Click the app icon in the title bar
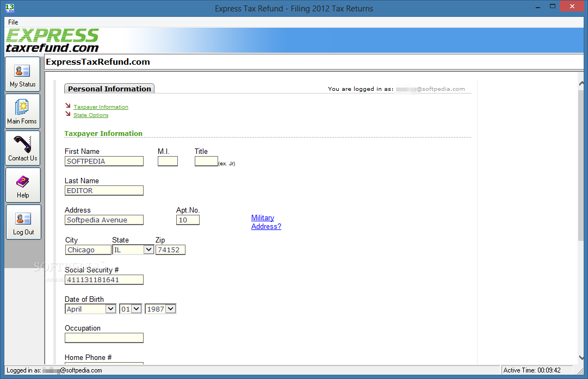Viewport: 588px width, 379px height. click(x=10, y=8)
